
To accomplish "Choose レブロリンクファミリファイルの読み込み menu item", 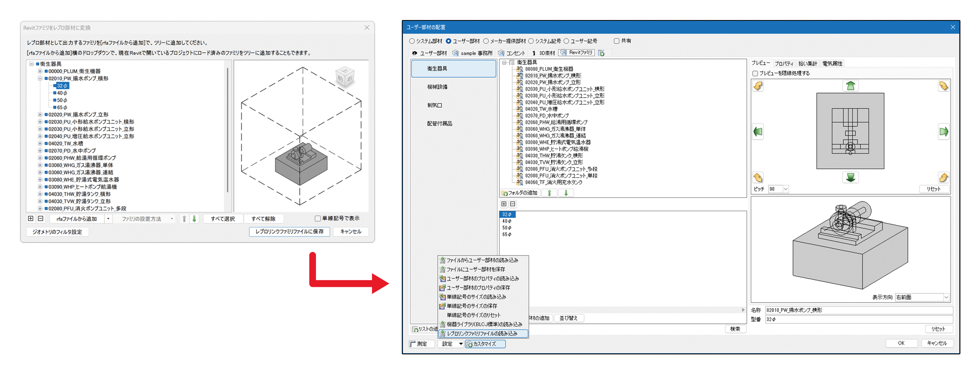I will tap(482, 334).
